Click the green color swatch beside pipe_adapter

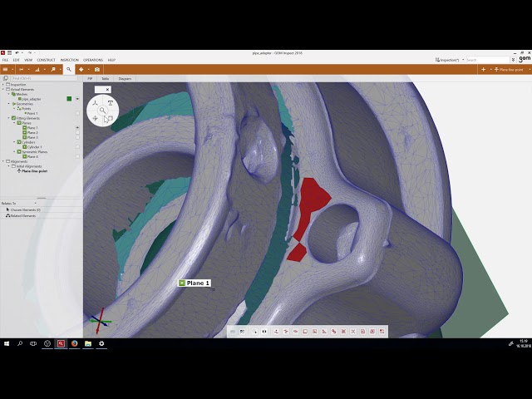(x=69, y=99)
